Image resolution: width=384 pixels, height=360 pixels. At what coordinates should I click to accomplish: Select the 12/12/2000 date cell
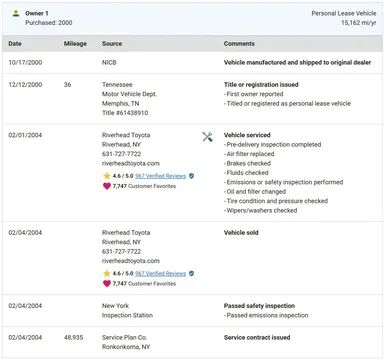[x=25, y=84]
